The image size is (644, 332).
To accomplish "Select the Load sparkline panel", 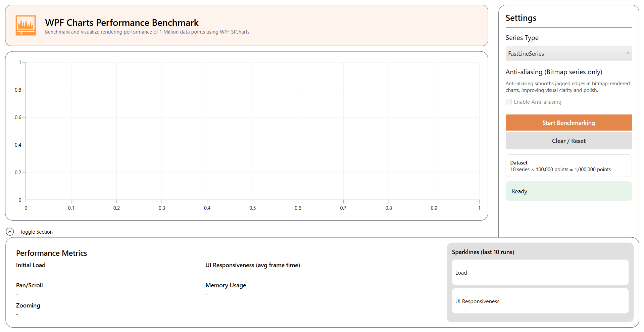I will [540, 272].
